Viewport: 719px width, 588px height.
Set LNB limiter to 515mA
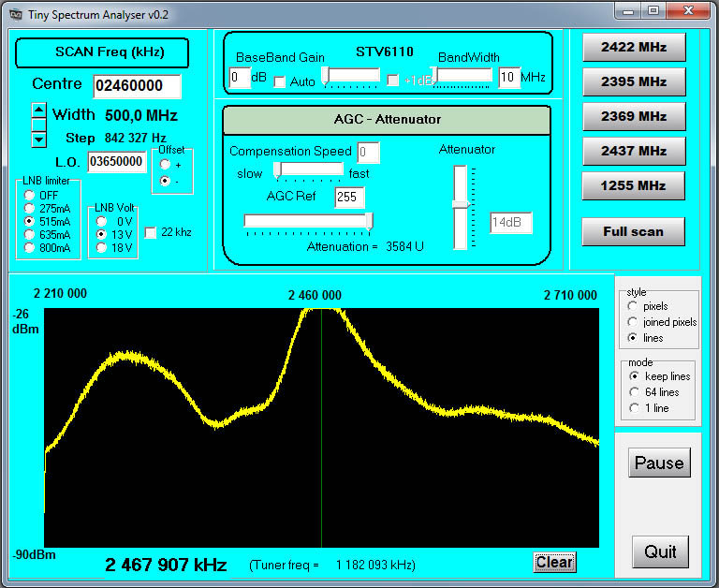pos(29,221)
